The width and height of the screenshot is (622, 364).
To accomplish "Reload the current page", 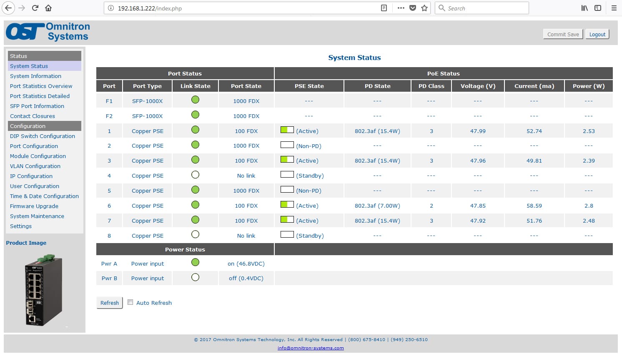I will (x=35, y=8).
